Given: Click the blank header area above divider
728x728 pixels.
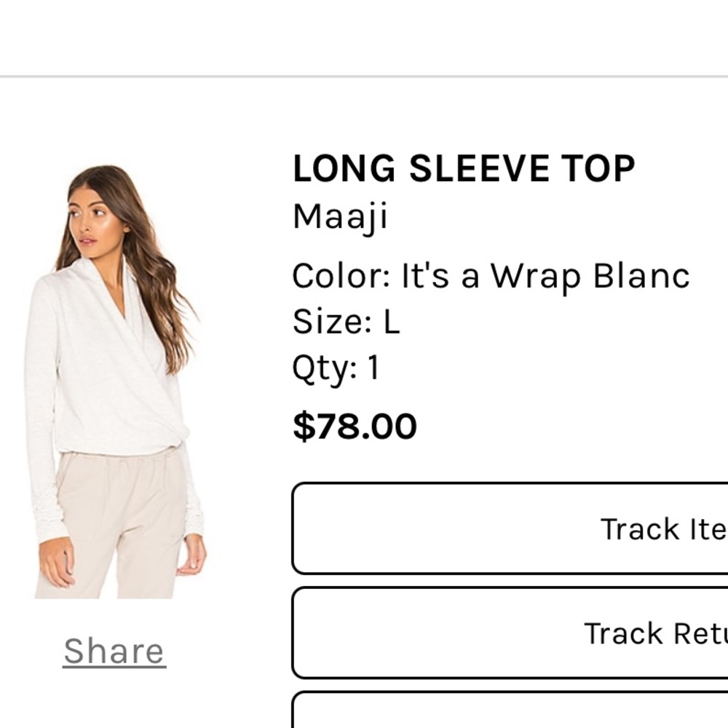Looking at the screenshot, I should (x=364, y=37).
